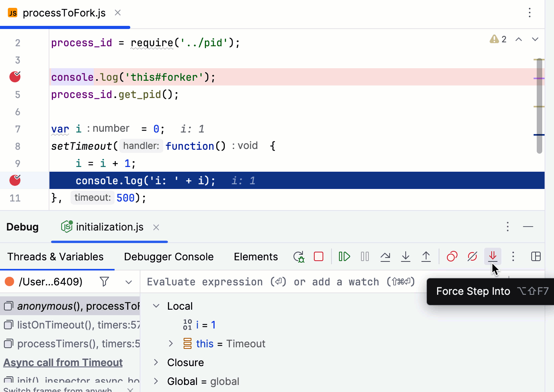This screenshot has height=392, width=554.
Task: Follow the Async call from Timeout link
Action: (62, 362)
